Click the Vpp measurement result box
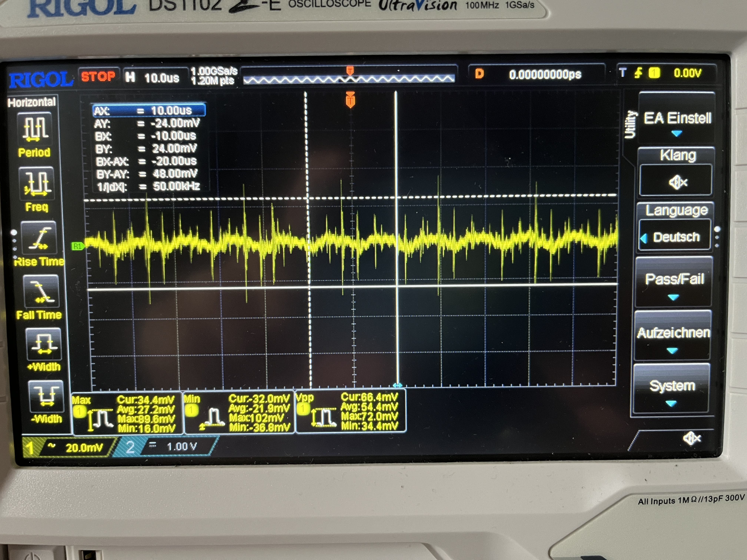The width and height of the screenshot is (747, 560). point(350,411)
